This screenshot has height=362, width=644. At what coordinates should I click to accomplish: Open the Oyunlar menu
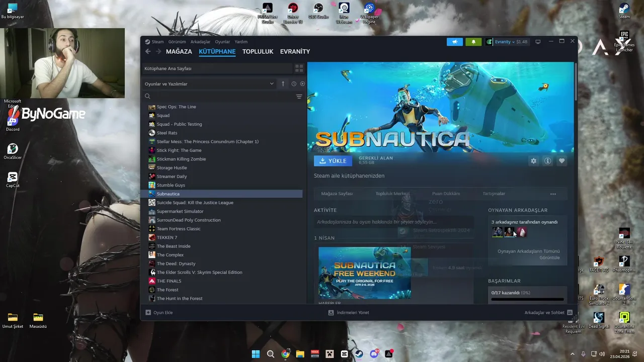[222, 42]
